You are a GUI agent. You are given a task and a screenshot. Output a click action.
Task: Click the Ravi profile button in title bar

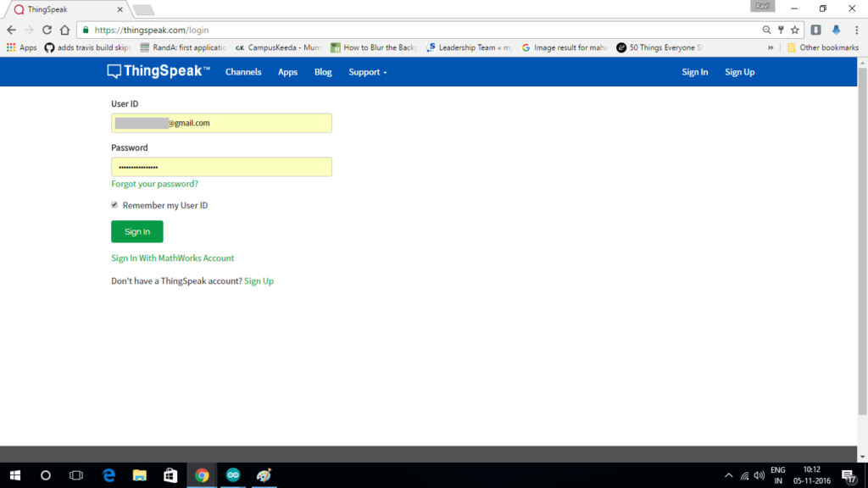click(x=762, y=6)
